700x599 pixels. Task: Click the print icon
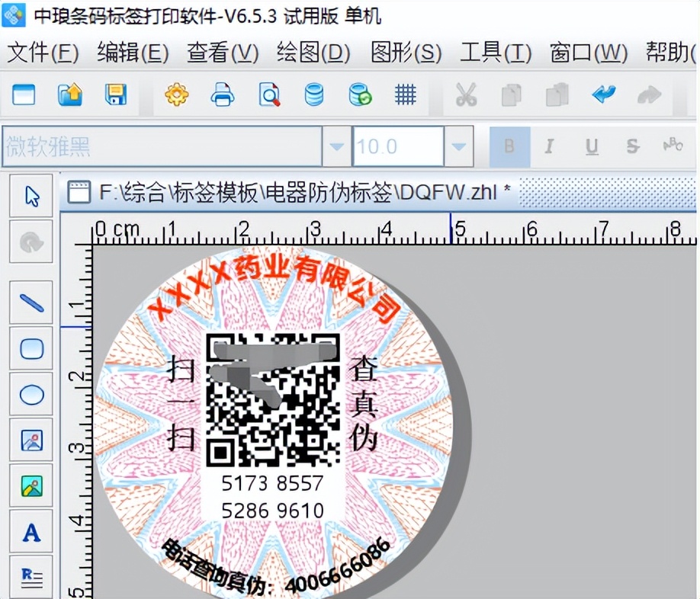(223, 94)
